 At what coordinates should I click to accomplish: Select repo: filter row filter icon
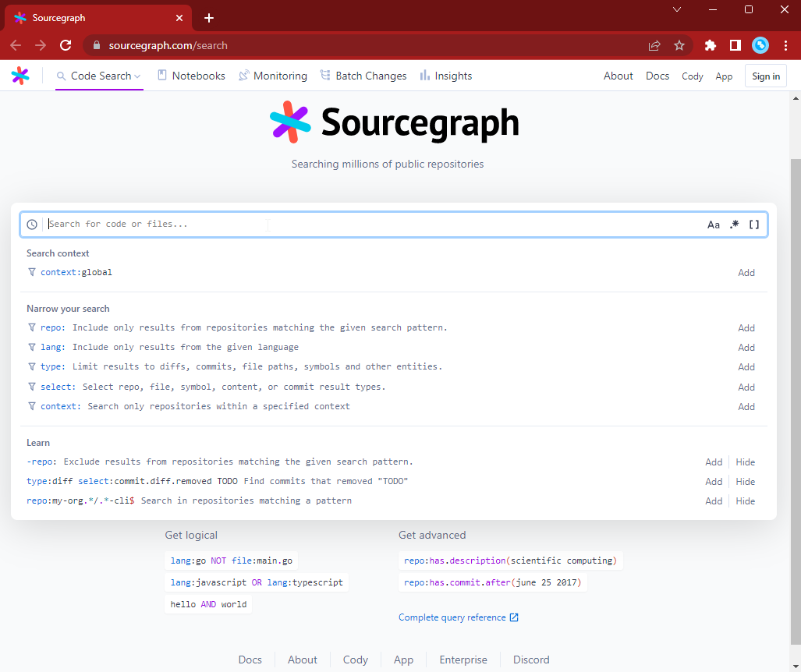click(x=32, y=327)
